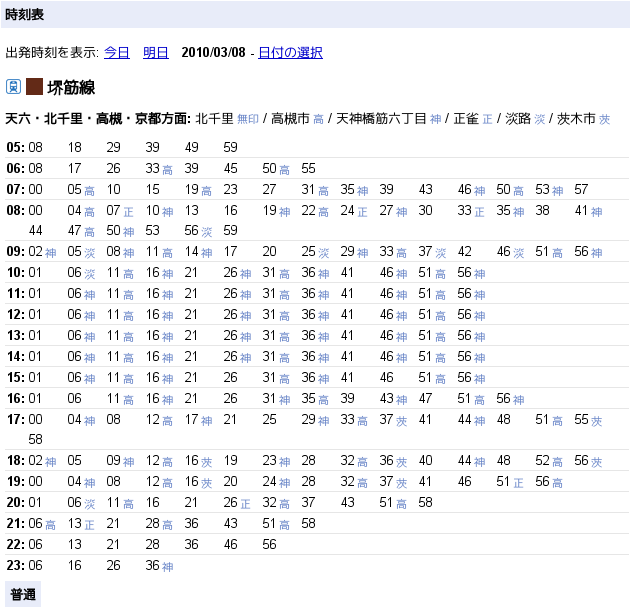Click 天神橋筋六丁目 in the legend
The width and height of the screenshot is (630, 608).
tap(381, 119)
